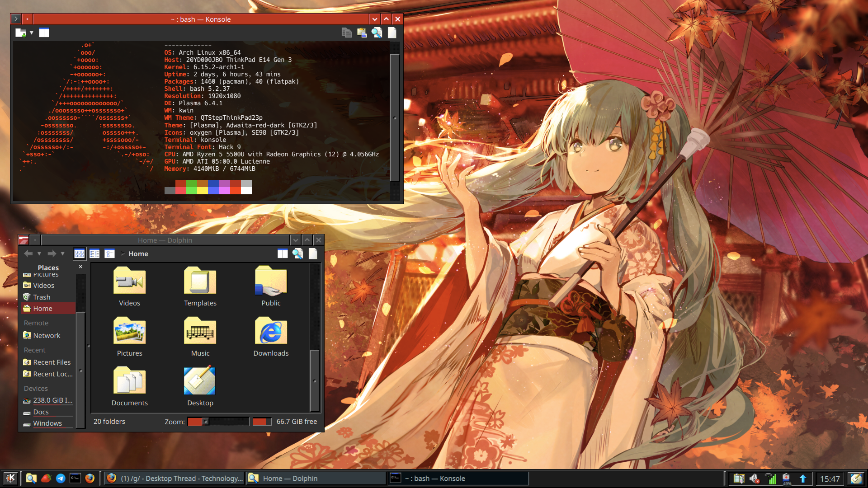Go back in Dolphin navigation
The height and width of the screenshot is (488, 868).
pos(28,253)
